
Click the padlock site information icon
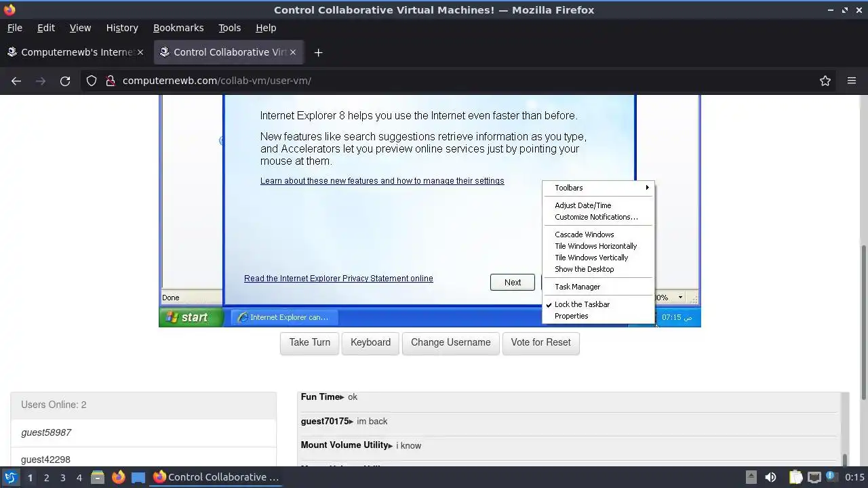click(111, 81)
